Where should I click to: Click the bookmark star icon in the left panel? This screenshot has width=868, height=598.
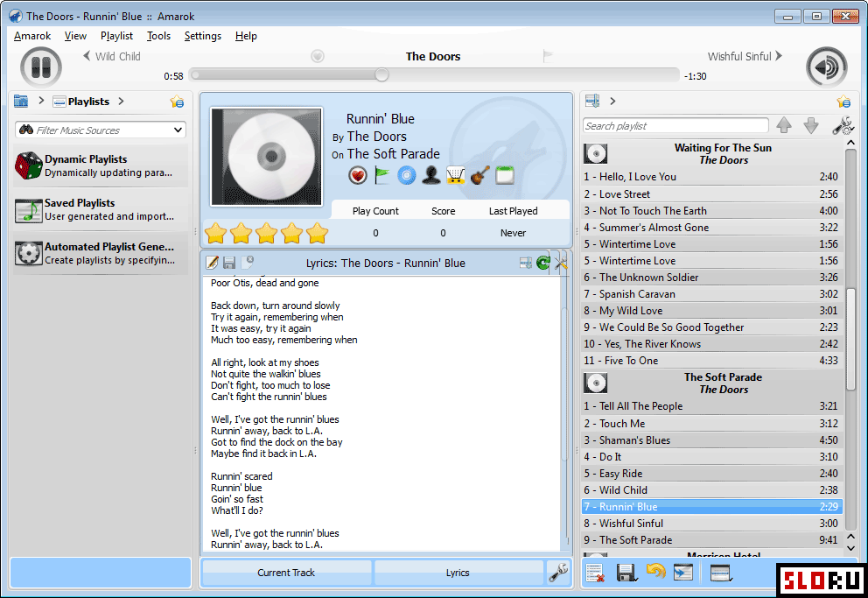(x=177, y=102)
